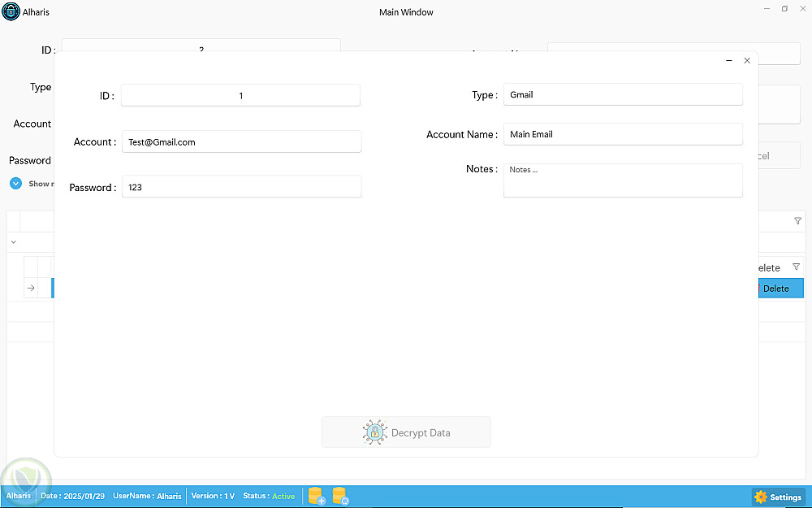Click the ID field showing 1 in dialog
This screenshot has height=508, width=812.
240,95
